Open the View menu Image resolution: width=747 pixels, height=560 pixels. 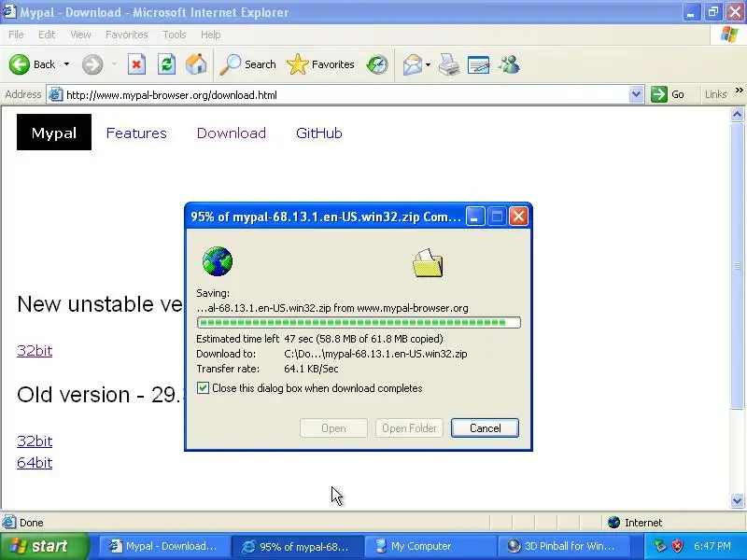pyautogui.click(x=80, y=35)
